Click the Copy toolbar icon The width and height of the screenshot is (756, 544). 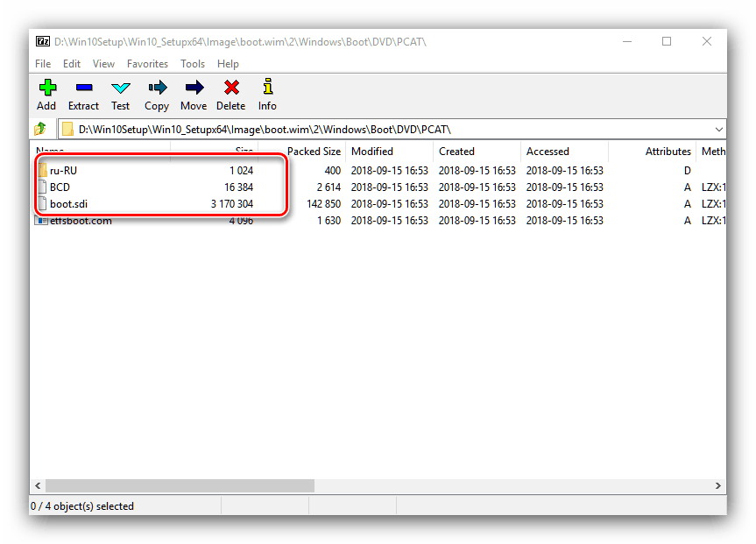click(x=157, y=88)
